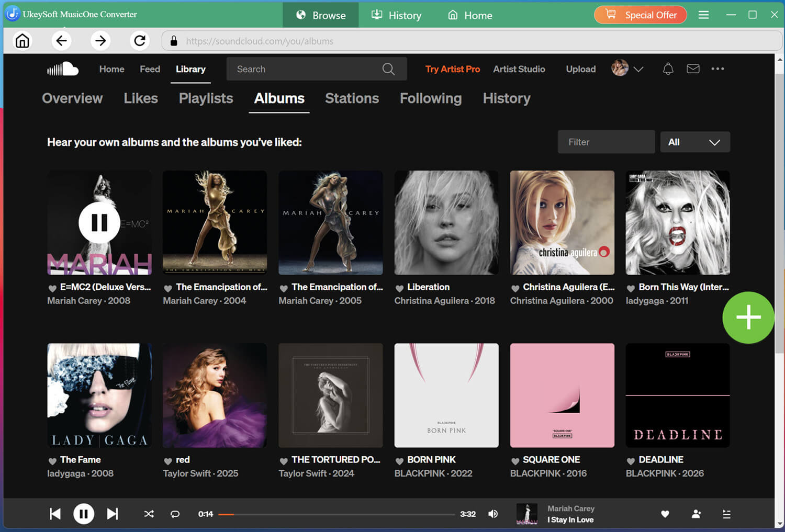This screenshot has width=785, height=532.
Task: Open the Born This Way album cover
Action: pos(678,222)
